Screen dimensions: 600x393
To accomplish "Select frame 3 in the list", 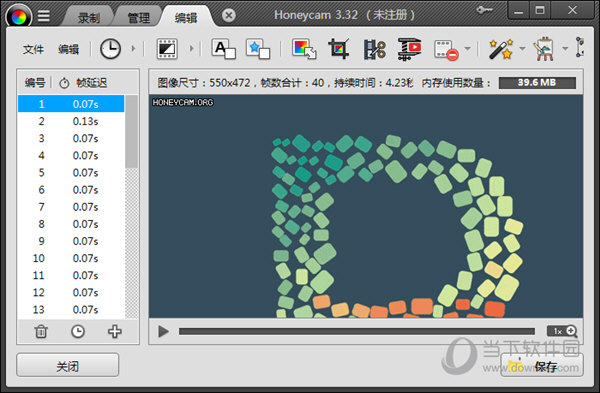I will click(71, 138).
